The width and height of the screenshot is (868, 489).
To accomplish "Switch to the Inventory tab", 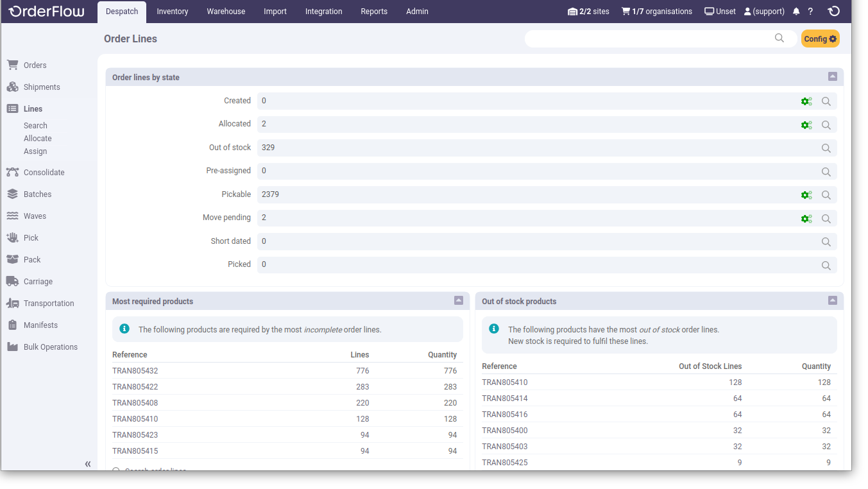I will 172,11.
